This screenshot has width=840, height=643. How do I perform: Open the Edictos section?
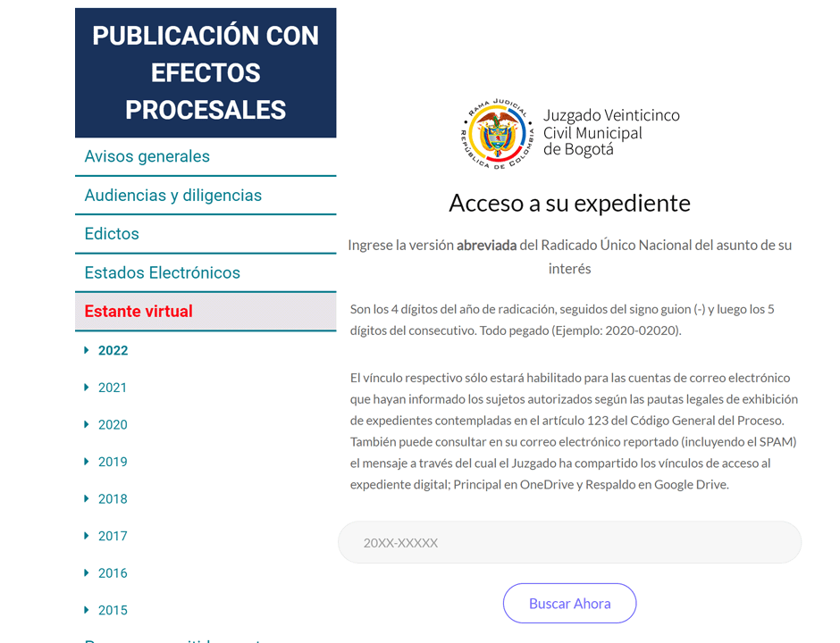point(111,233)
